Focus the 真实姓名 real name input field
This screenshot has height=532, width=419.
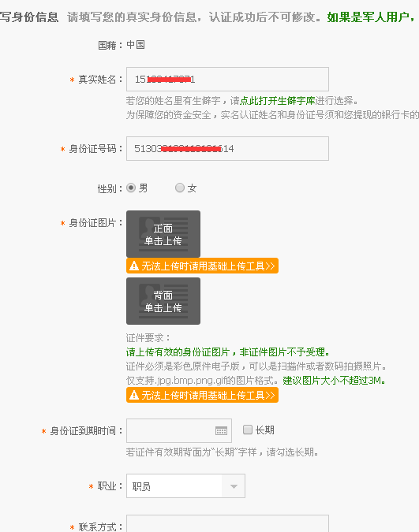pos(228,80)
